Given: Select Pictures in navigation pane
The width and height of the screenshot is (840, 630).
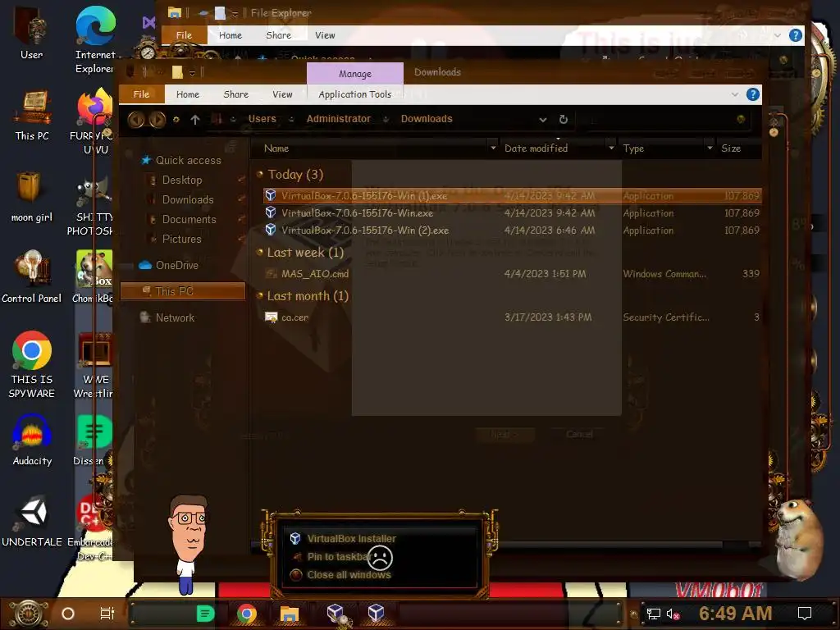Looking at the screenshot, I should click(181, 239).
